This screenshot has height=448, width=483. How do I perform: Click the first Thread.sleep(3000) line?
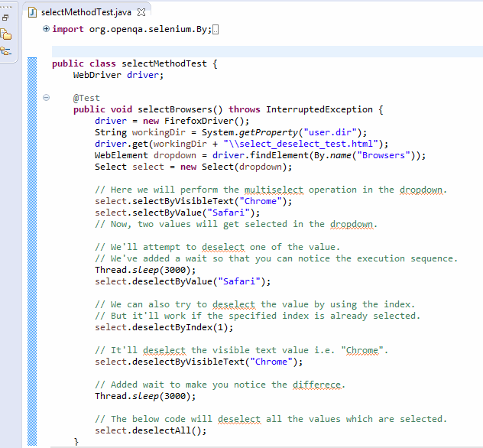(145, 270)
